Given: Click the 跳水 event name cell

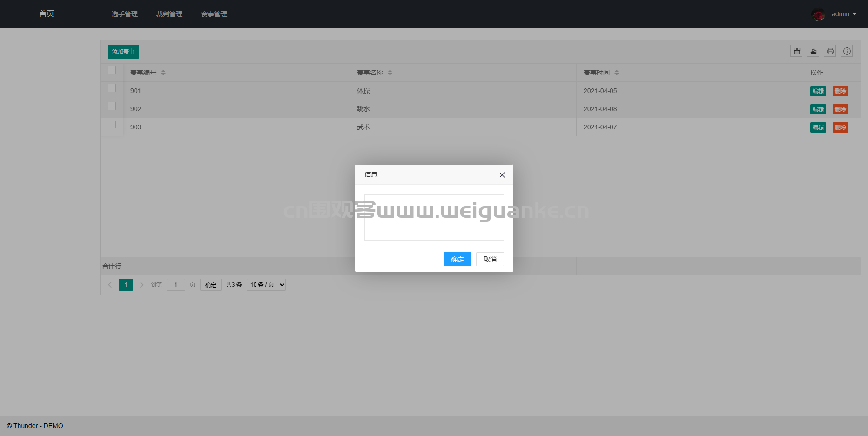Looking at the screenshot, I should pyautogui.click(x=463, y=109).
